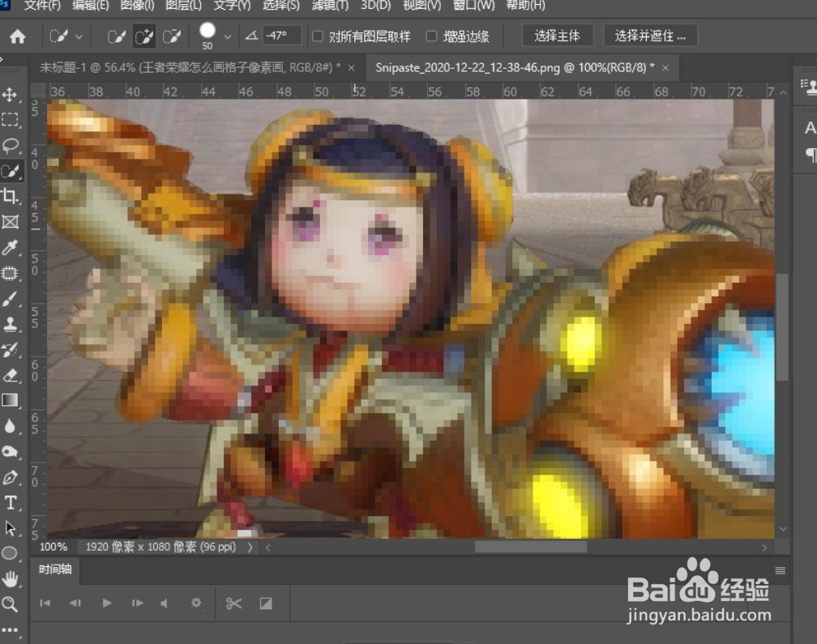Step to next frame in timeline
This screenshot has height=644, width=817.
[x=137, y=603]
